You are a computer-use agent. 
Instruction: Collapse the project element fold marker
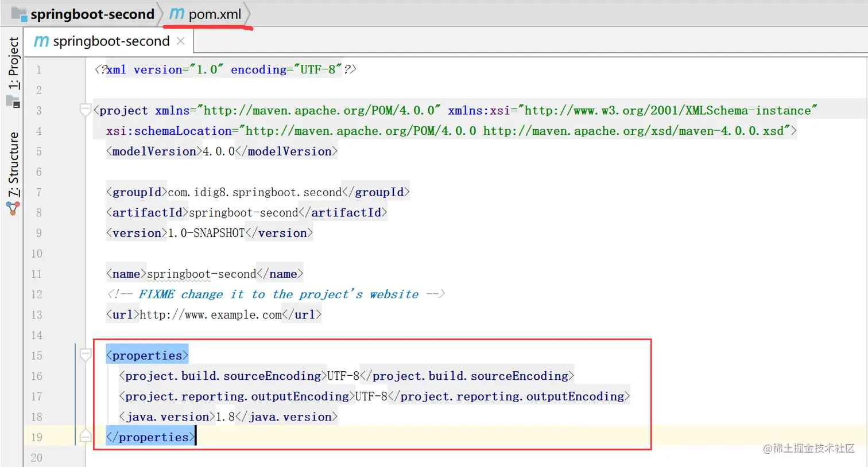click(85, 110)
